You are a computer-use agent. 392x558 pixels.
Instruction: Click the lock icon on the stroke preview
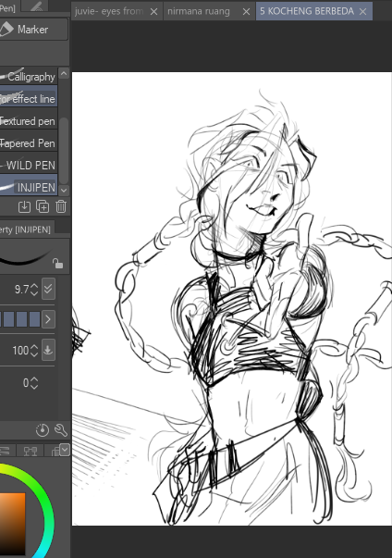(57, 264)
